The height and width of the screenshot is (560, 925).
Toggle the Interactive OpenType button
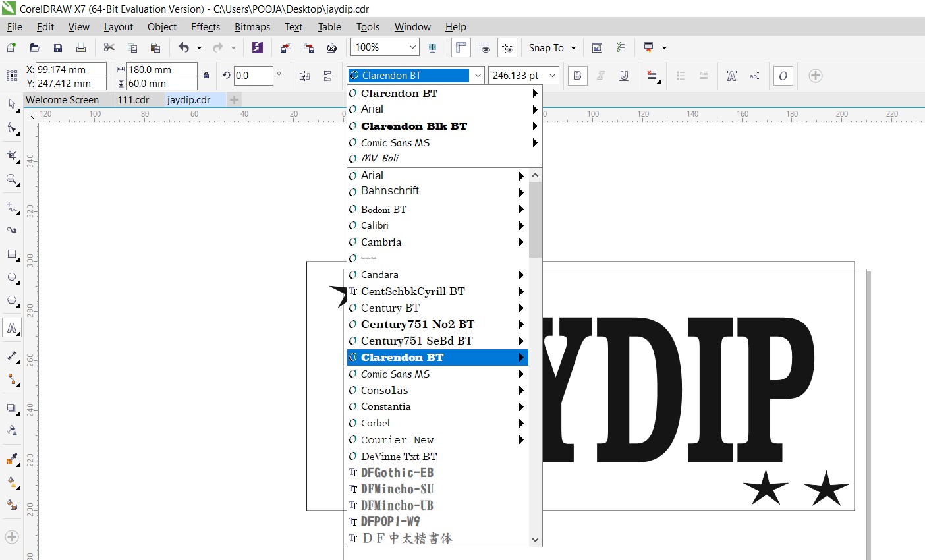783,76
